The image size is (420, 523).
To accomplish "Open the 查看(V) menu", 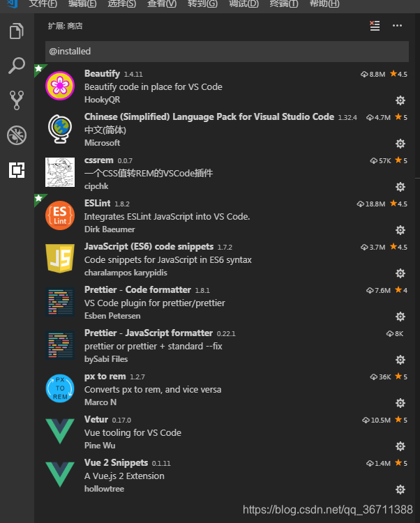I will point(162,4).
